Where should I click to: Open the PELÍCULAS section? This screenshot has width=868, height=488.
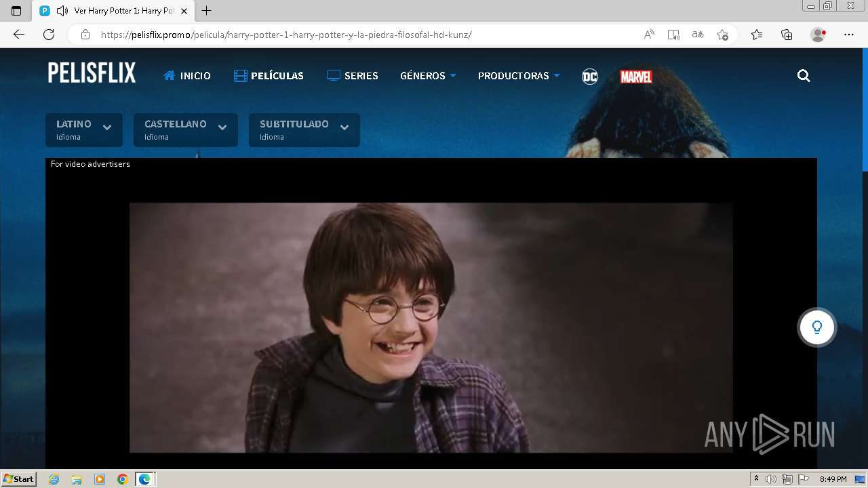[269, 76]
